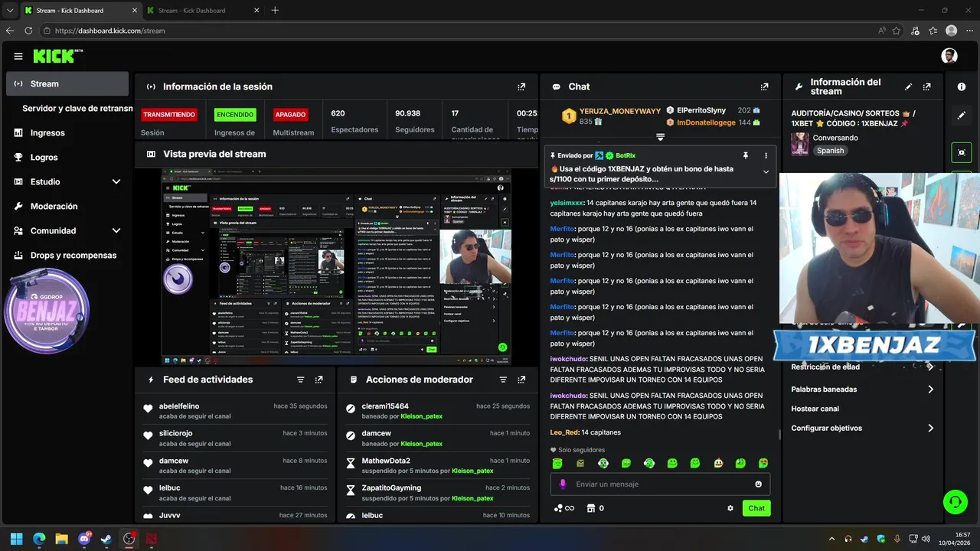Open Steam from the taskbar
Screen dimensions: 980x551
point(106,539)
